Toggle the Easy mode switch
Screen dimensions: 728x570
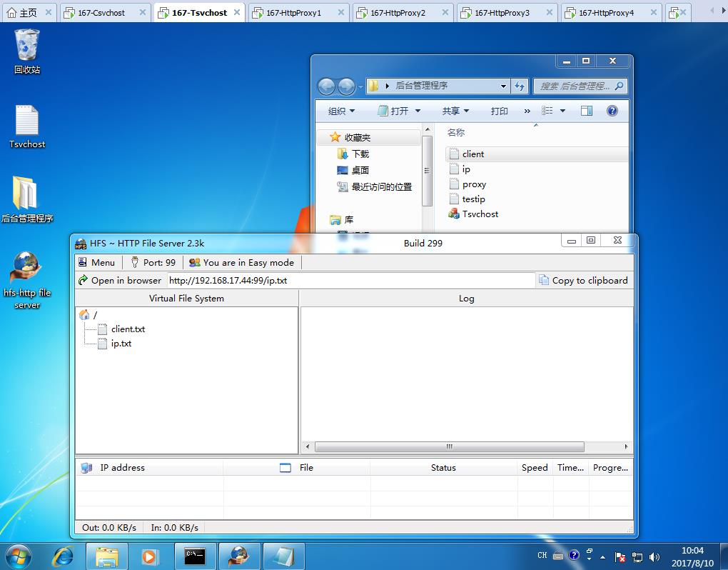[x=241, y=262]
